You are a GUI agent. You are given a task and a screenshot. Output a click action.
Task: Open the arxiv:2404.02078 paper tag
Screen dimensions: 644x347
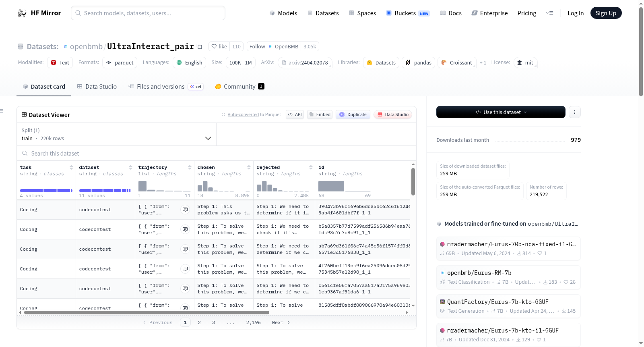point(305,62)
